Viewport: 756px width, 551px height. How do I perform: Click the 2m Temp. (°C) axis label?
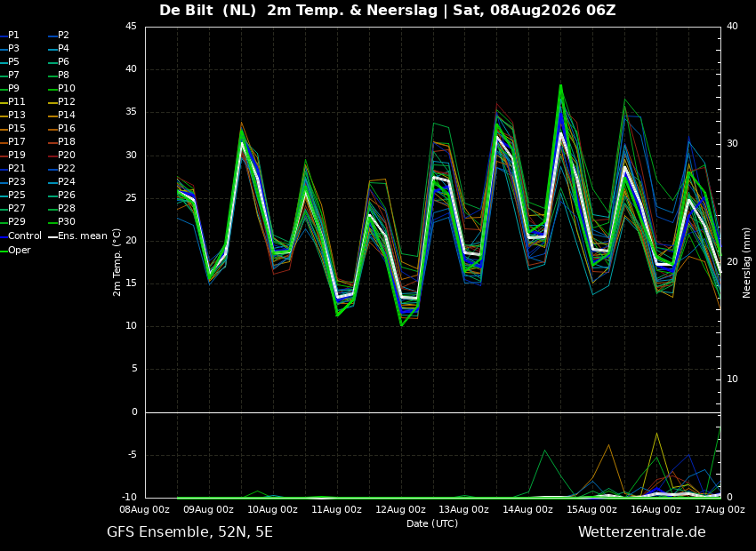117,262
